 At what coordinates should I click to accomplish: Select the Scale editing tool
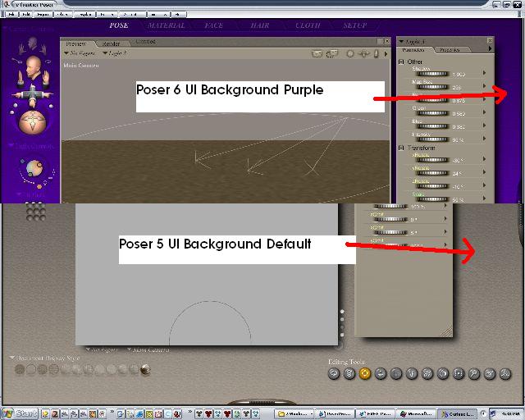pyautogui.click(x=396, y=373)
